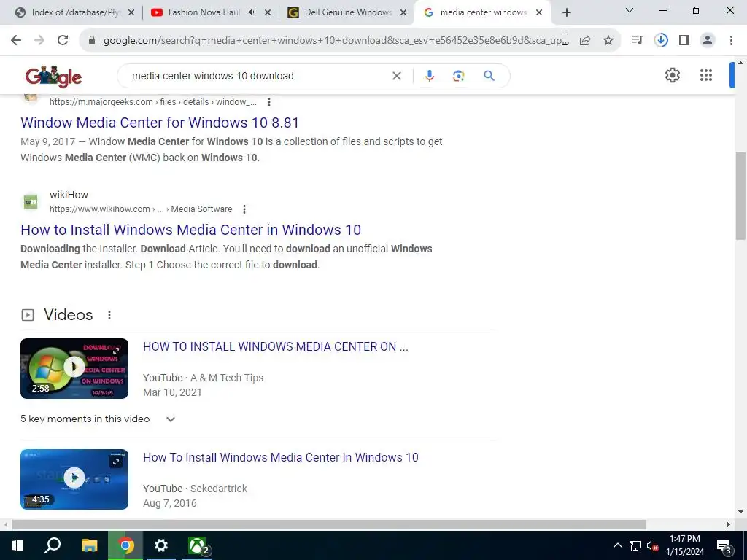Clear the Google search box text
The height and width of the screenshot is (560, 747).
pyautogui.click(x=396, y=76)
